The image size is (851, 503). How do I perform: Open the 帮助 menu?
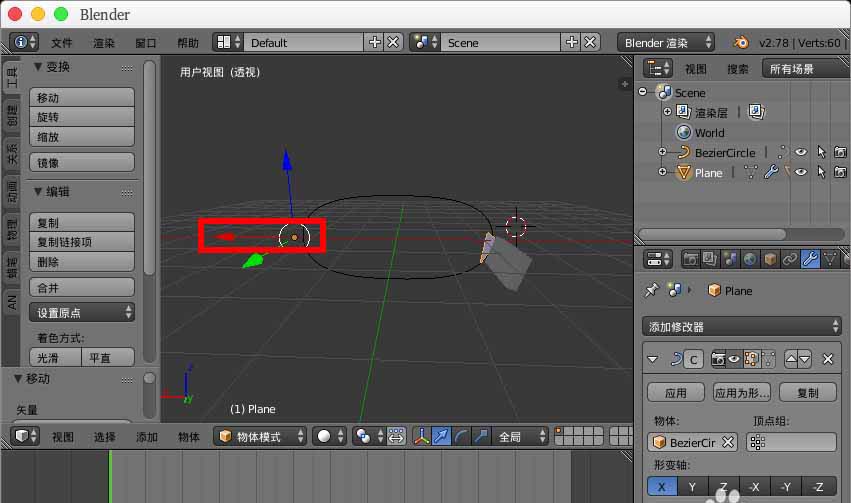[188, 43]
